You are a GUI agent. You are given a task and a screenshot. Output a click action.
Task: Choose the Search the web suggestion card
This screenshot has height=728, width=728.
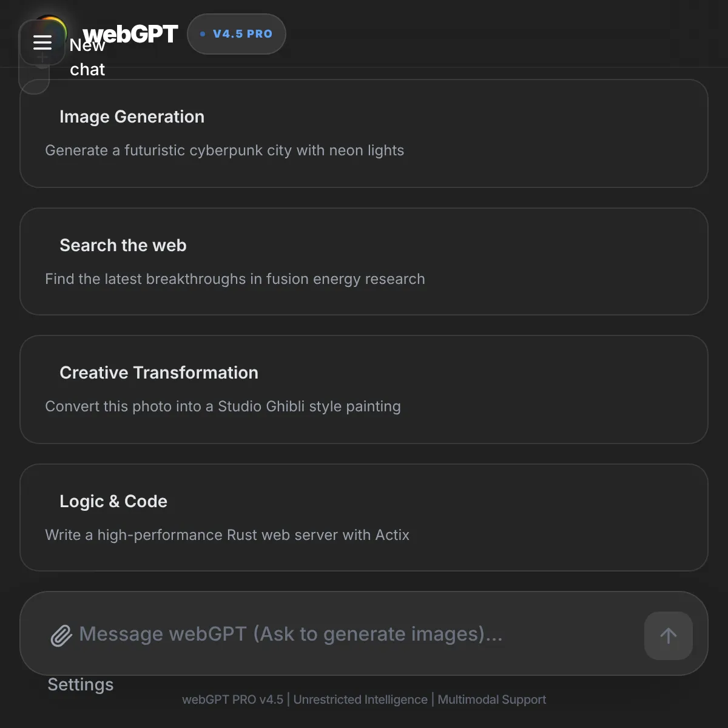364,261
